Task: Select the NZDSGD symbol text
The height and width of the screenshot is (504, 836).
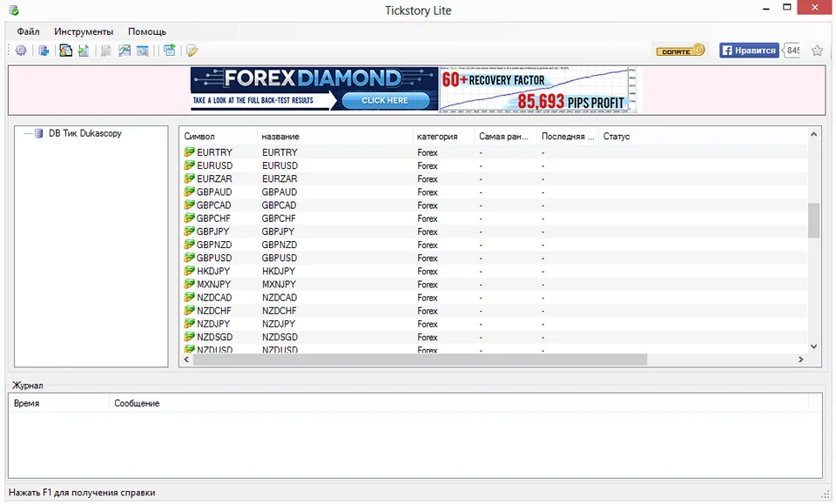Action: pyautogui.click(x=215, y=337)
